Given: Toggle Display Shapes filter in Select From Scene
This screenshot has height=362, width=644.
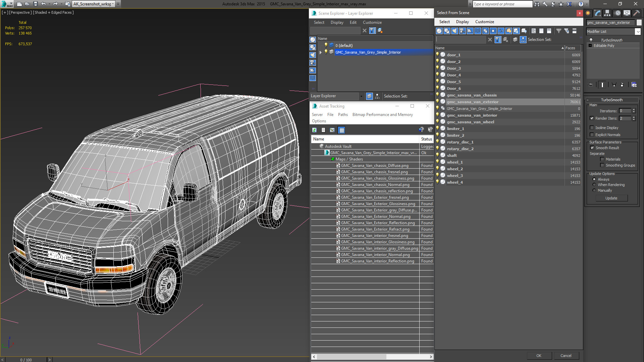Looking at the screenshot, I should point(447,31).
